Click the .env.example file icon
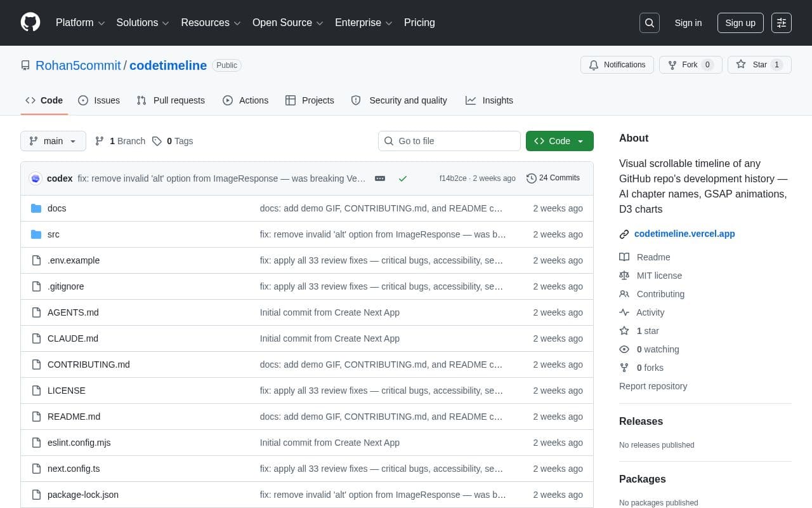 click(36, 260)
